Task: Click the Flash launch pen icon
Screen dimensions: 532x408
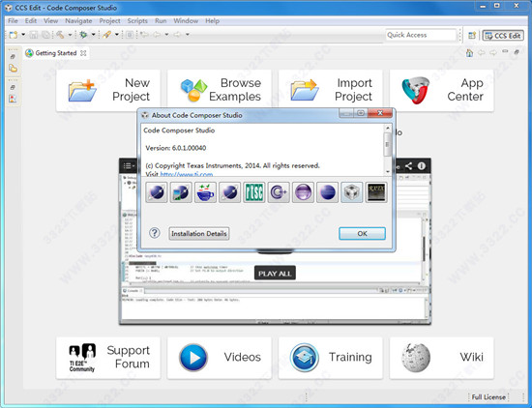Action: pos(106,35)
